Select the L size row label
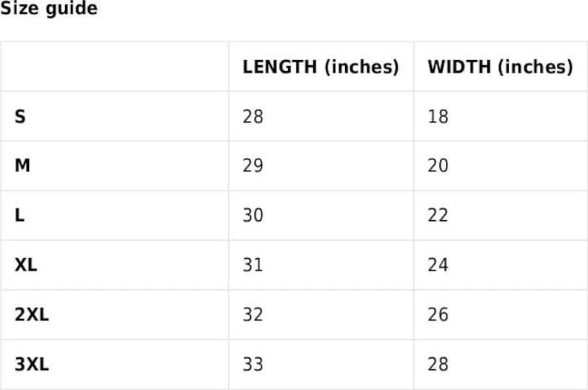 [19, 216]
